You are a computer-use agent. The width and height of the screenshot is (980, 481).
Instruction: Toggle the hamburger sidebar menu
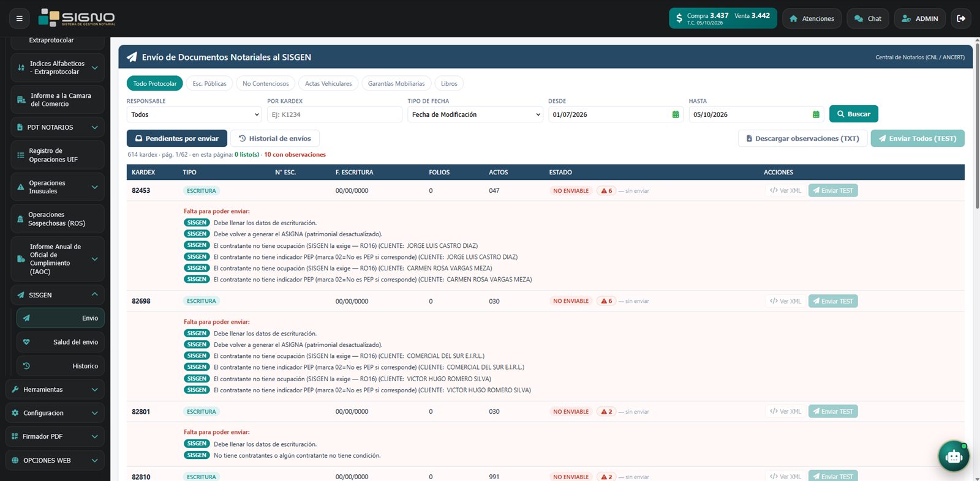pos(19,18)
